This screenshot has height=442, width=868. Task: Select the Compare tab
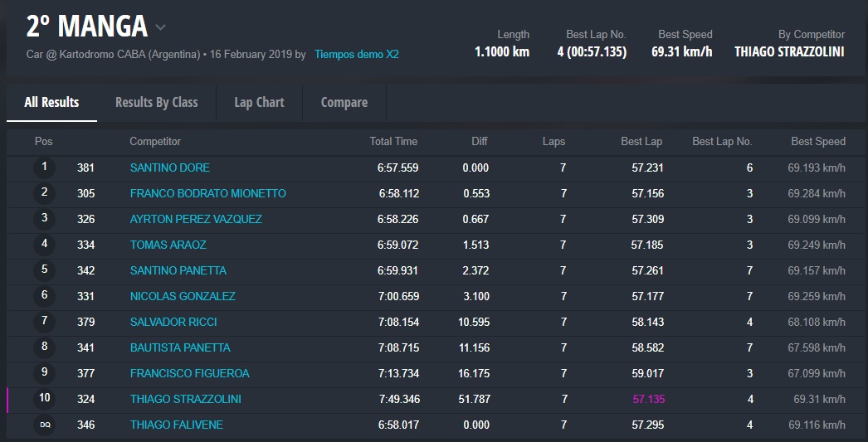click(344, 103)
